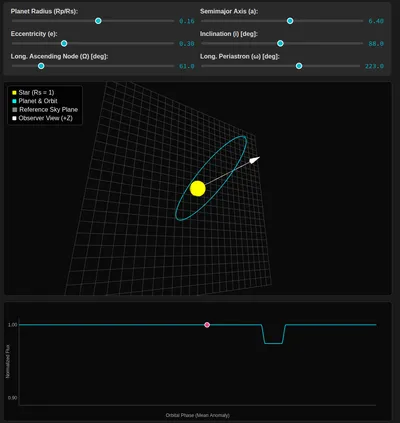Image resolution: width=400 pixels, height=423 pixels.
Task: Click the 'Normalized Flux' axis title
Action: pos(8,361)
